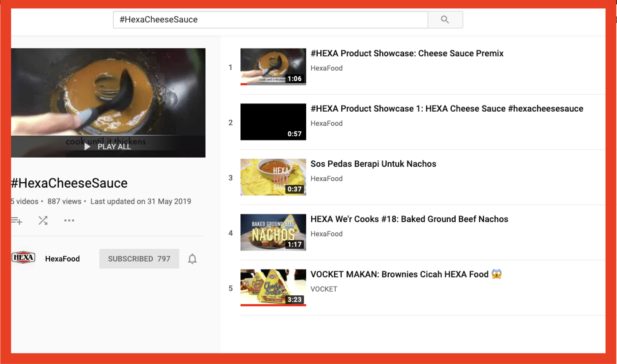Click the red progress bar on video 1 thumbnail
The image size is (617, 364).
[x=244, y=84]
